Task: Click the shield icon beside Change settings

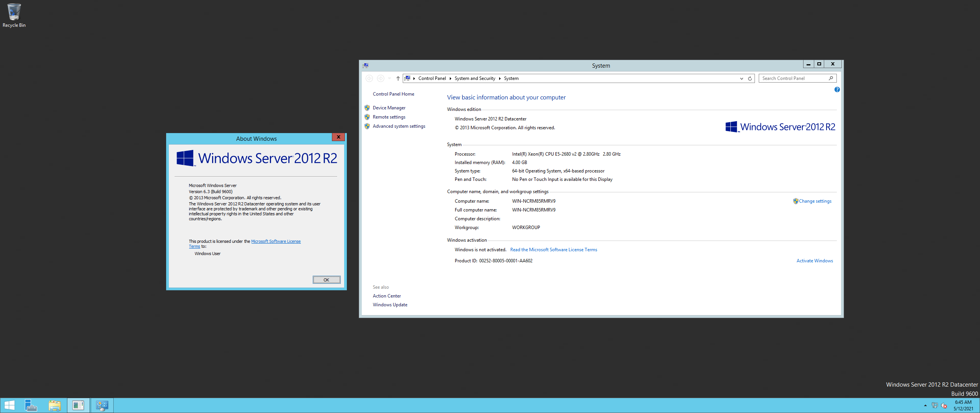Action: coord(795,201)
